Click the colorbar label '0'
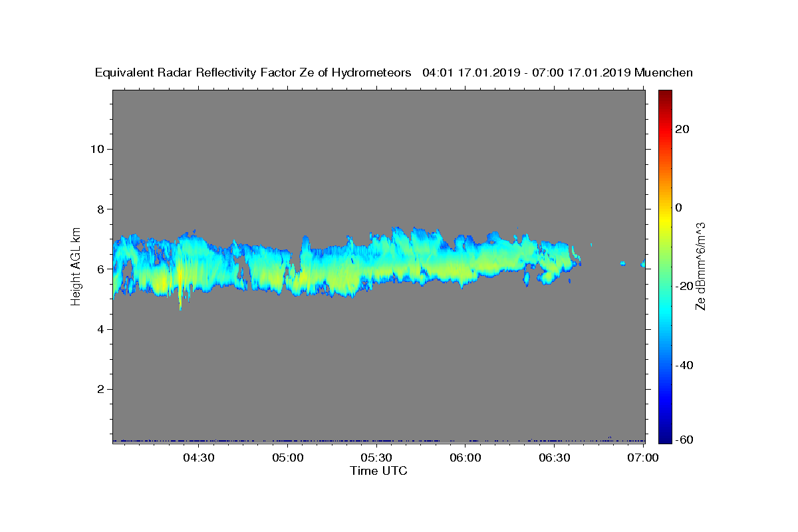This screenshot has height=532, width=798. click(678, 207)
